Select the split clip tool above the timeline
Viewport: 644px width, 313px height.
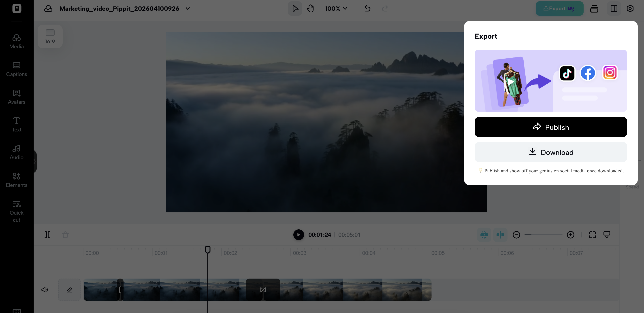coord(47,235)
